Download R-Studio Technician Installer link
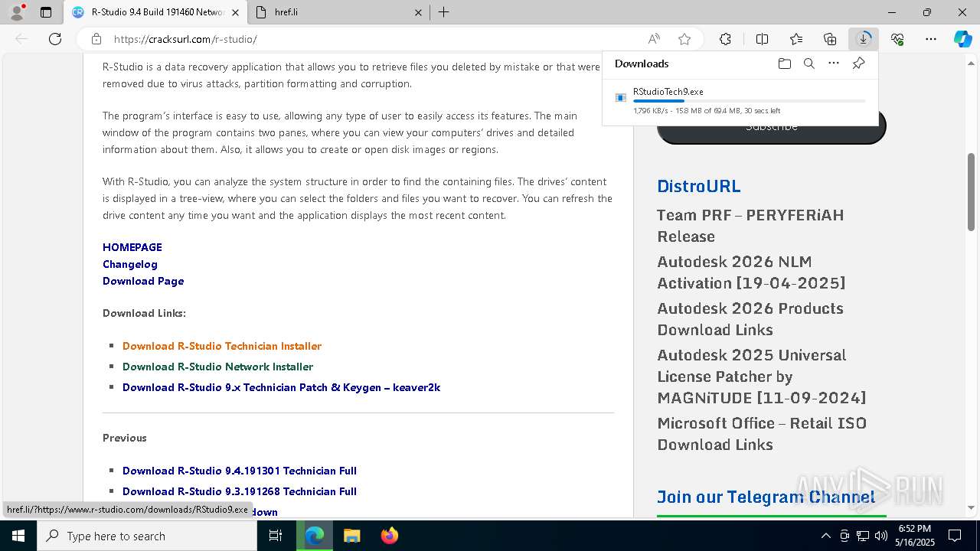The image size is (980, 551). coord(222,346)
